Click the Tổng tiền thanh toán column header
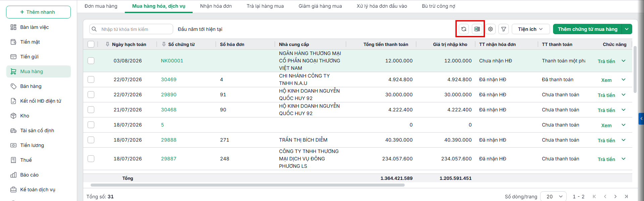Image resolution: width=644 pixels, height=201 pixels. (386, 44)
